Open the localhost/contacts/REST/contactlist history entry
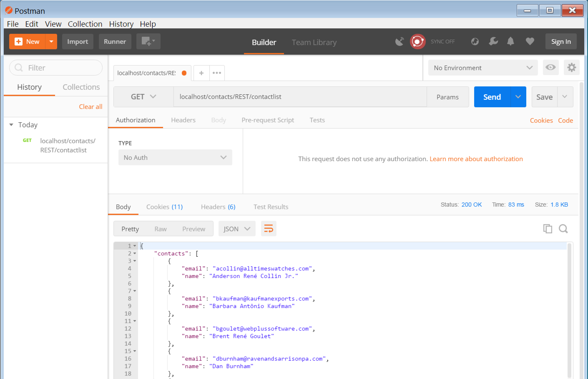588x379 pixels. (63, 145)
